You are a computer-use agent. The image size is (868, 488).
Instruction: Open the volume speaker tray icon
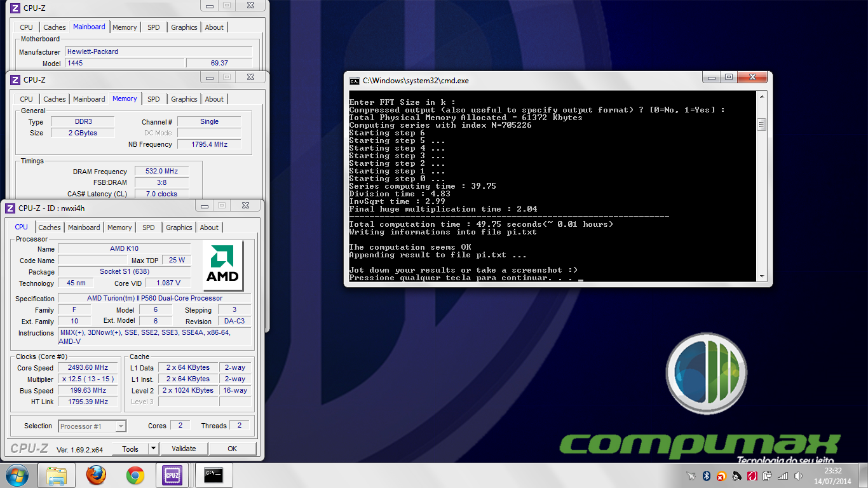(x=798, y=476)
